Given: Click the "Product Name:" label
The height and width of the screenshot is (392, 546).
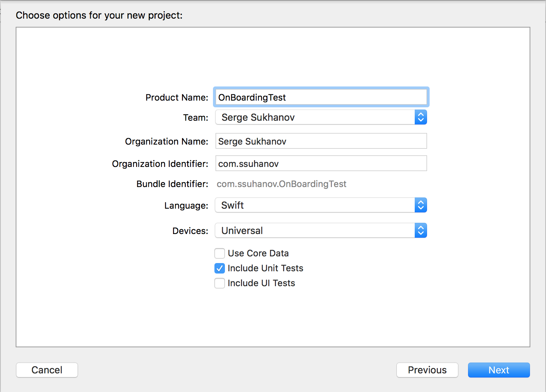Looking at the screenshot, I should coord(177,98).
